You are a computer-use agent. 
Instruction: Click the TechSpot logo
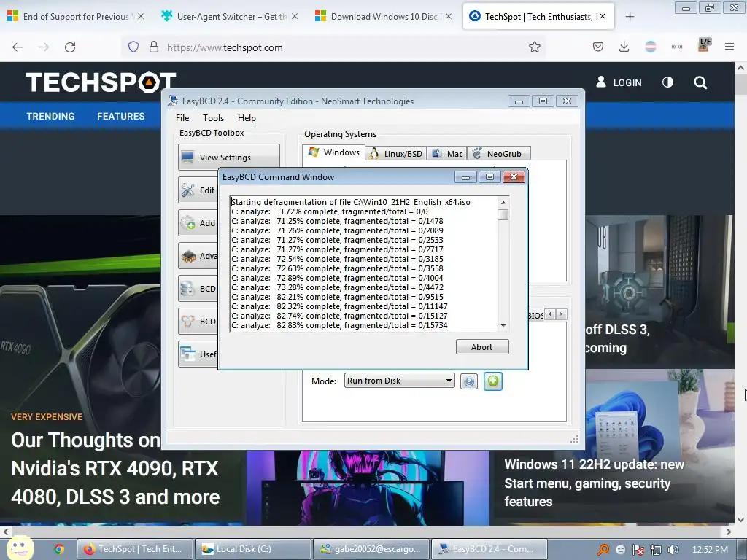[101, 82]
